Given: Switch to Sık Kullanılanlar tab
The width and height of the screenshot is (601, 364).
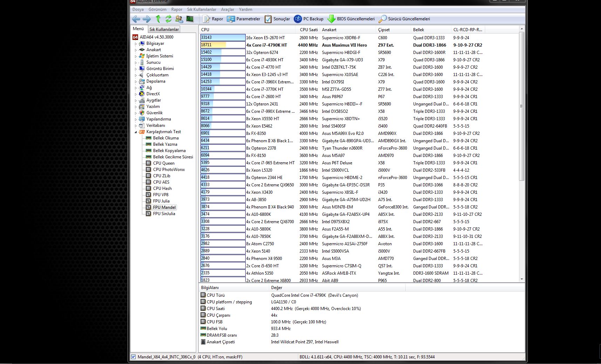Looking at the screenshot, I should coord(164,29).
